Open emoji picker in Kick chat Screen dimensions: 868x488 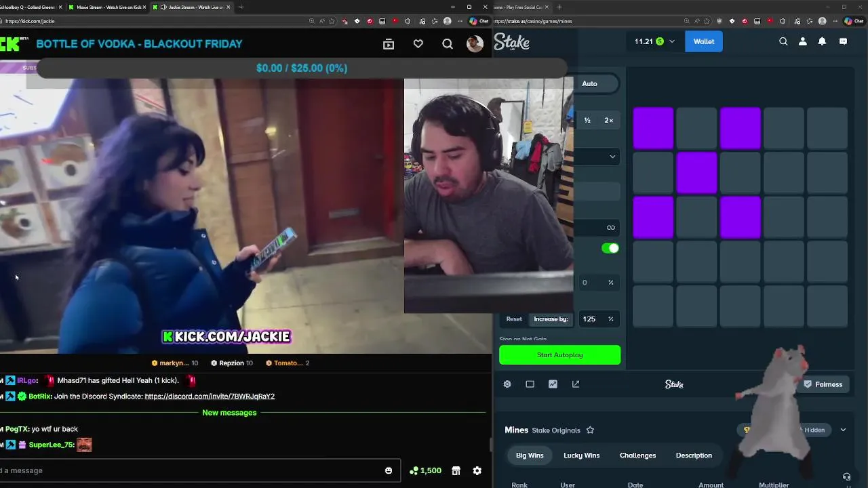pos(389,470)
